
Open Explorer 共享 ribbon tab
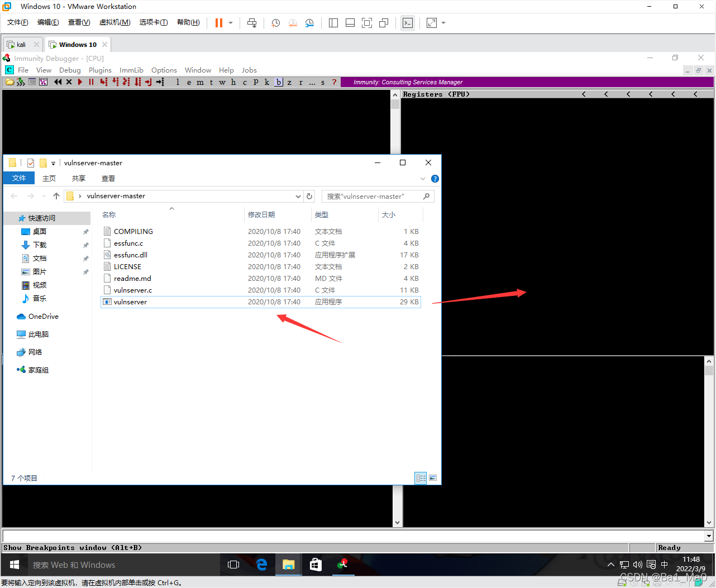(79, 178)
